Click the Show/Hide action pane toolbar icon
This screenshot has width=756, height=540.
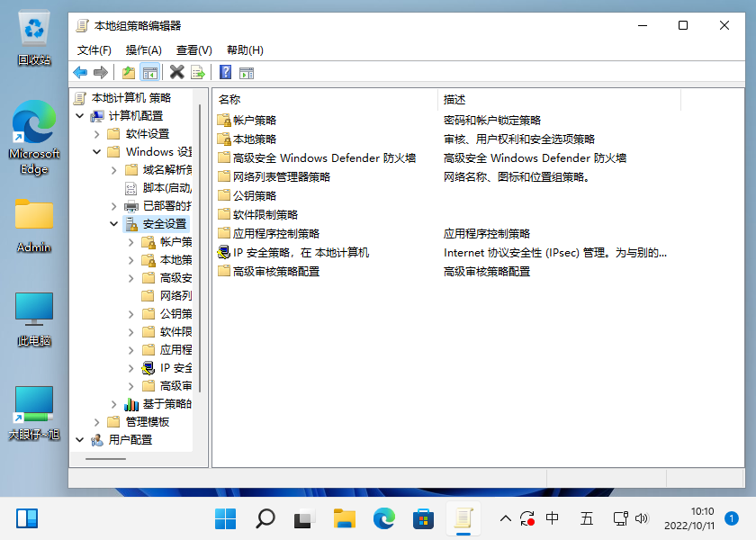coord(246,72)
